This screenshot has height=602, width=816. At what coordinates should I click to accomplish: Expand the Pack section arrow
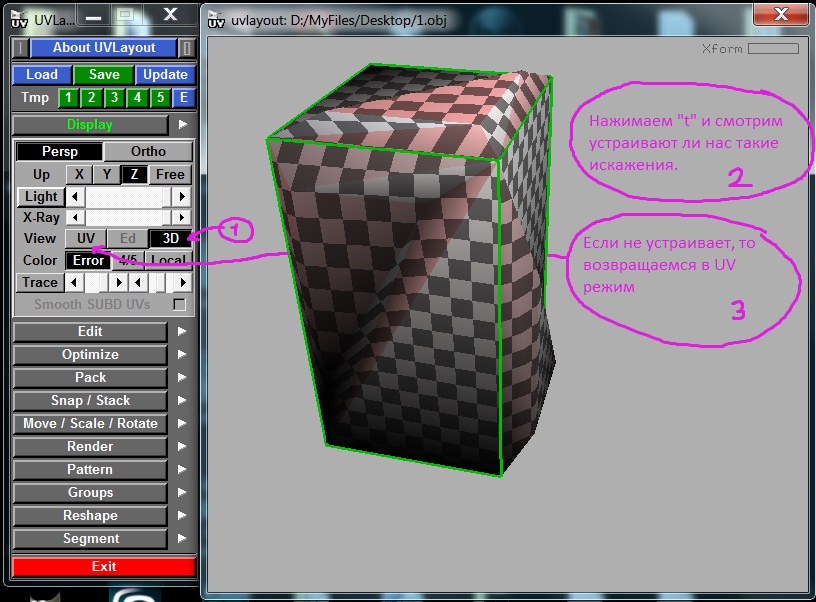182,378
